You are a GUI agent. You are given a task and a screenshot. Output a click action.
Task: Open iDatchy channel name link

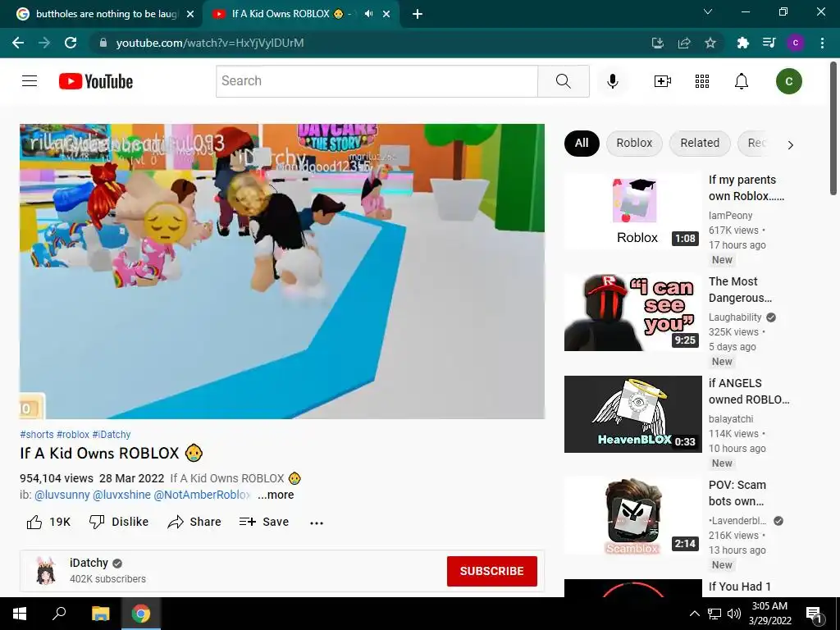pos(89,563)
